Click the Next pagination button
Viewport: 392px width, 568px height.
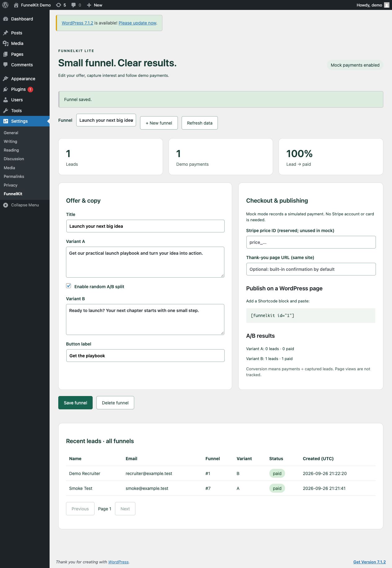tap(125, 509)
